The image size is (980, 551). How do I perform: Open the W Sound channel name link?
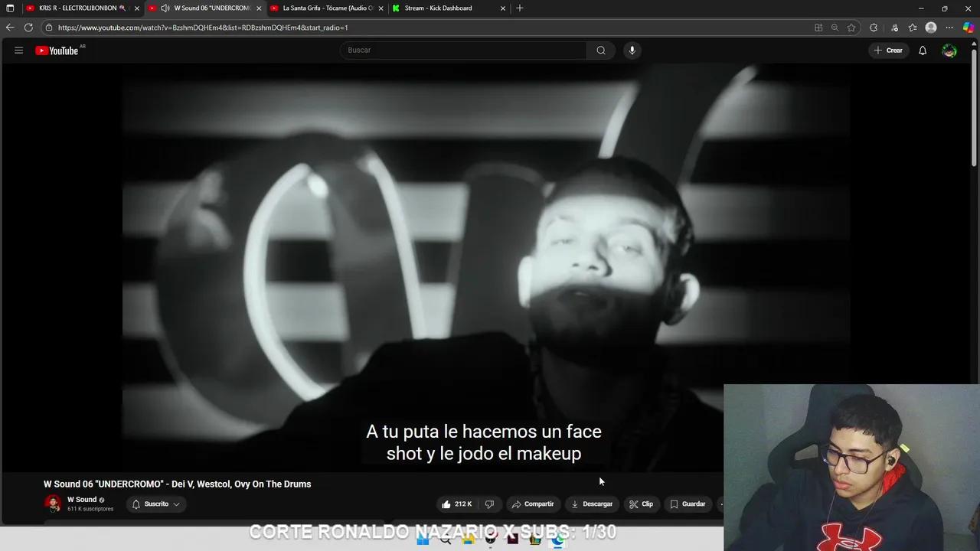click(x=82, y=500)
